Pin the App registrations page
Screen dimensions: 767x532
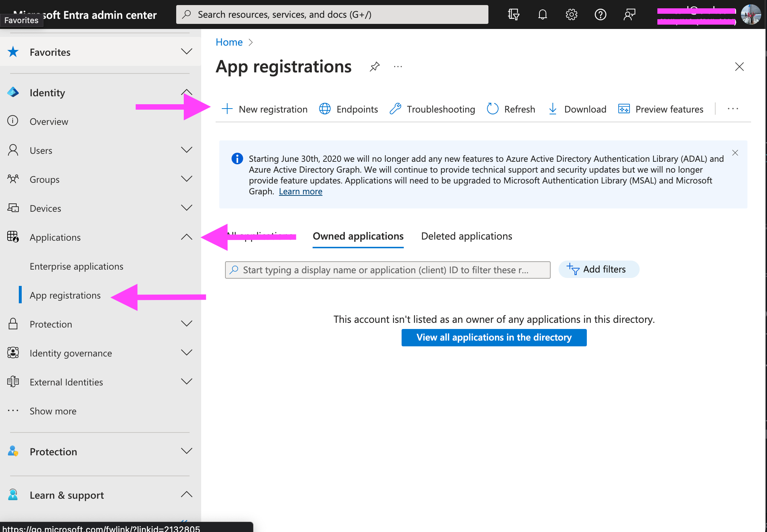[374, 67]
